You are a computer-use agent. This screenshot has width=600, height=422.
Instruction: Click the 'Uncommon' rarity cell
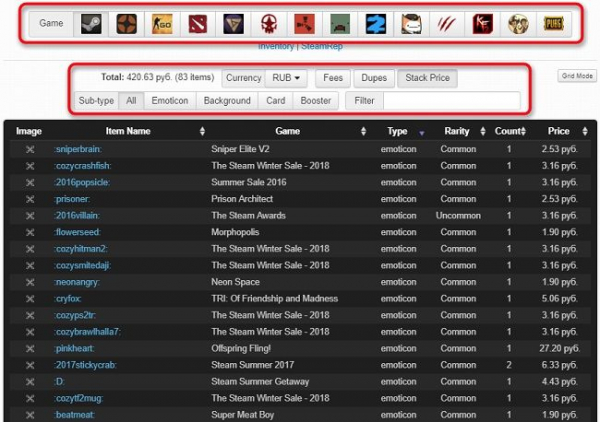point(458,216)
